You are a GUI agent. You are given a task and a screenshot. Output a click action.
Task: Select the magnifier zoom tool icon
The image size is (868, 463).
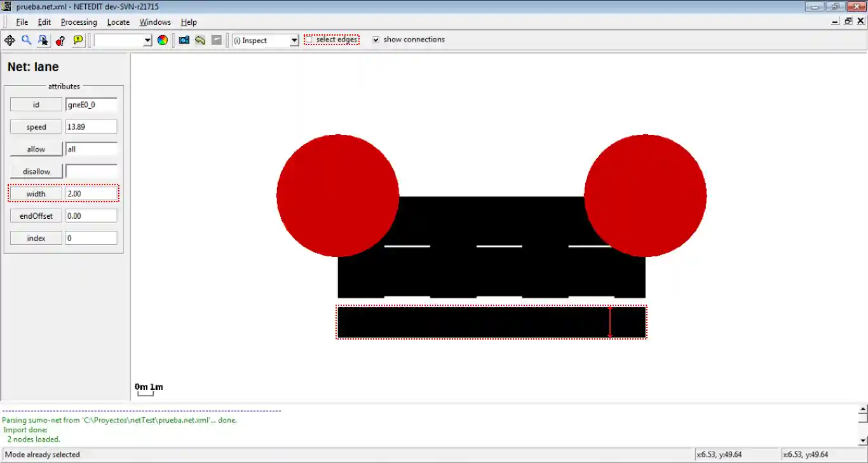(x=27, y=40)
